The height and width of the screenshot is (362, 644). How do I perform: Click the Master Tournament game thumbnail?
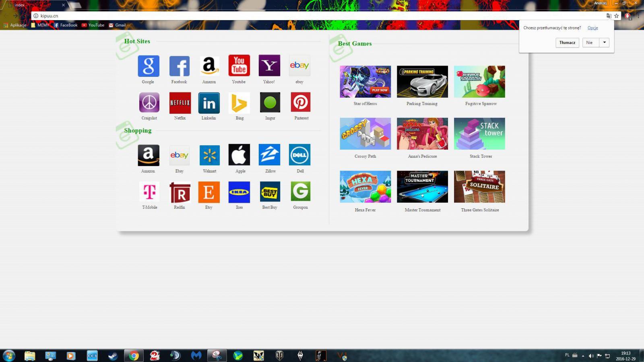point(422,187)
